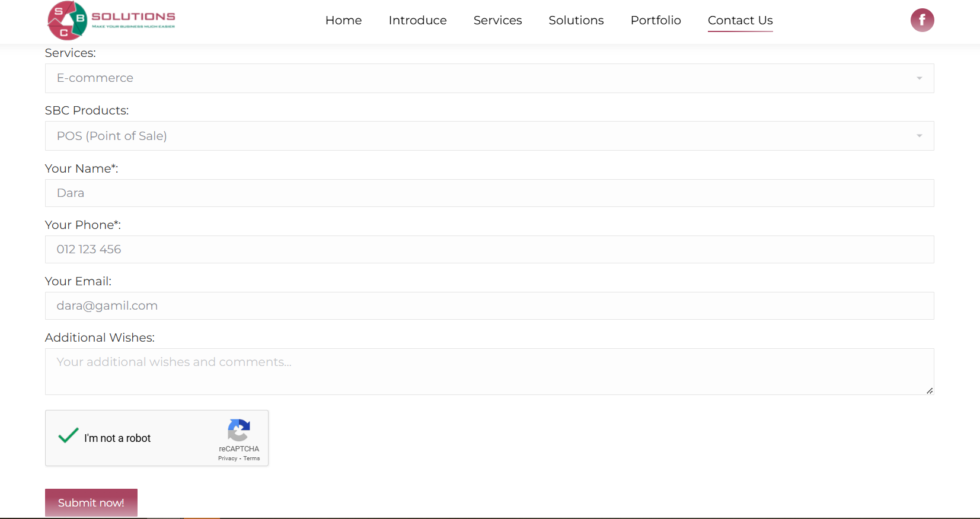The image size is (980, 519).
Task: Open the Facebook page icon
Action: pyautogui.click(x=922, y=20)
